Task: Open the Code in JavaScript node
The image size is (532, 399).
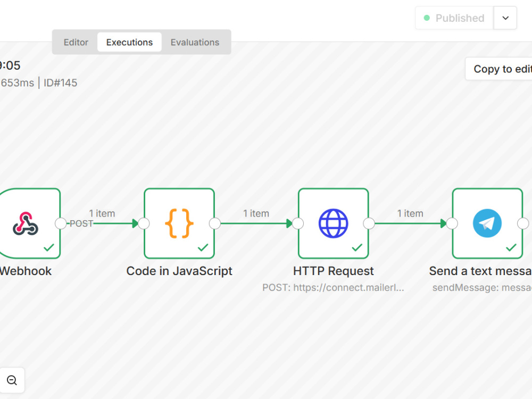Action: [x=179, y=223]
